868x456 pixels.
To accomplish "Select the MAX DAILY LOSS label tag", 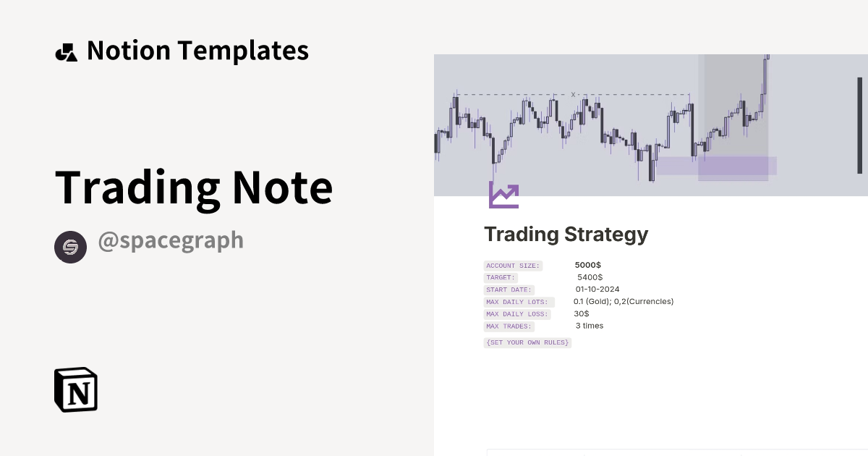I will click(517, 314).
